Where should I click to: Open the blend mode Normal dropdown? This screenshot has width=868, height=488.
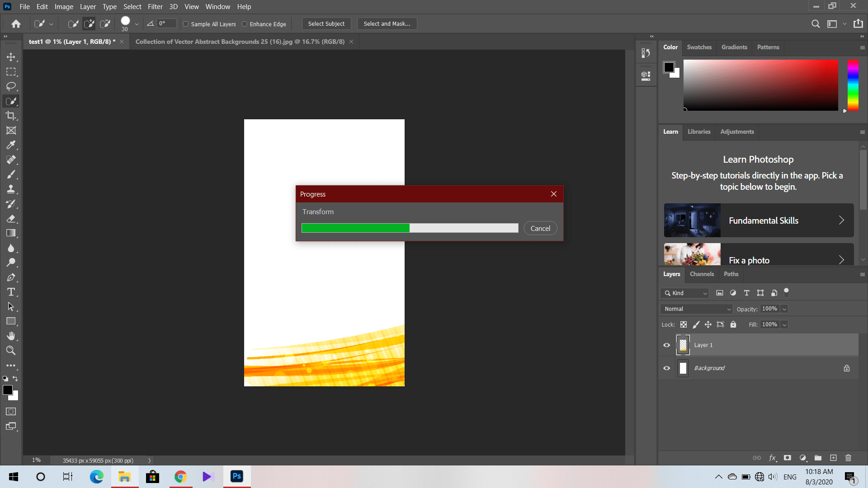pyautogui.click(x=696, y=309)
